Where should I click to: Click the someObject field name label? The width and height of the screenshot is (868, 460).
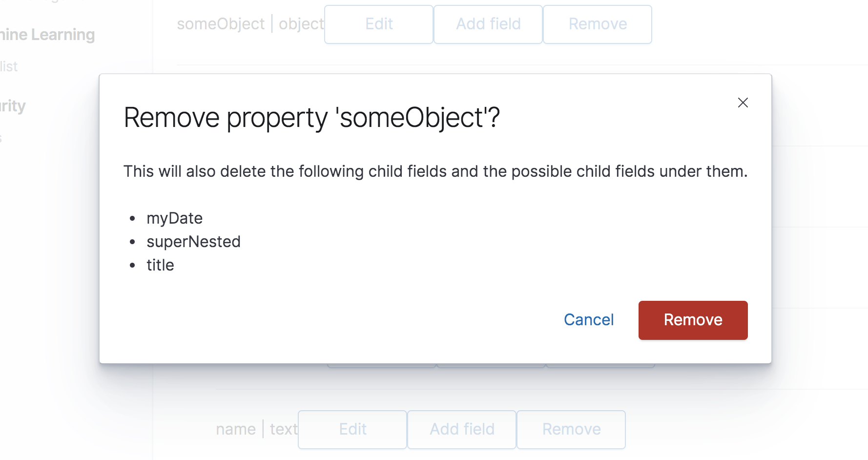click(x=220, y=24)
